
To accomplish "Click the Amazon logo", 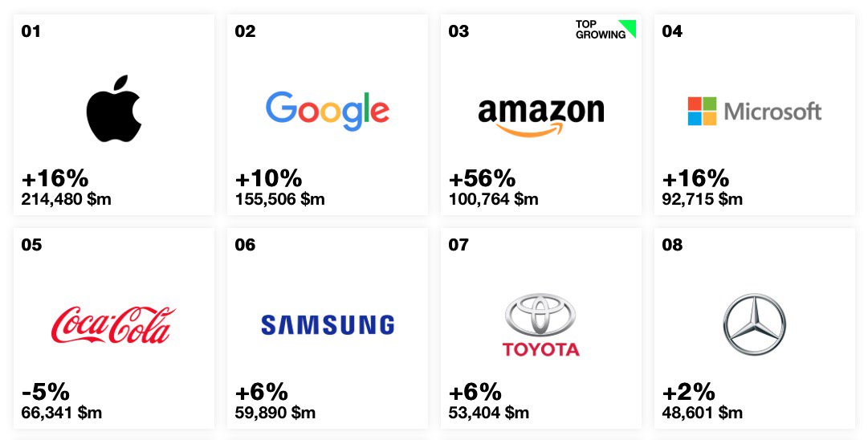I will 540,113.
